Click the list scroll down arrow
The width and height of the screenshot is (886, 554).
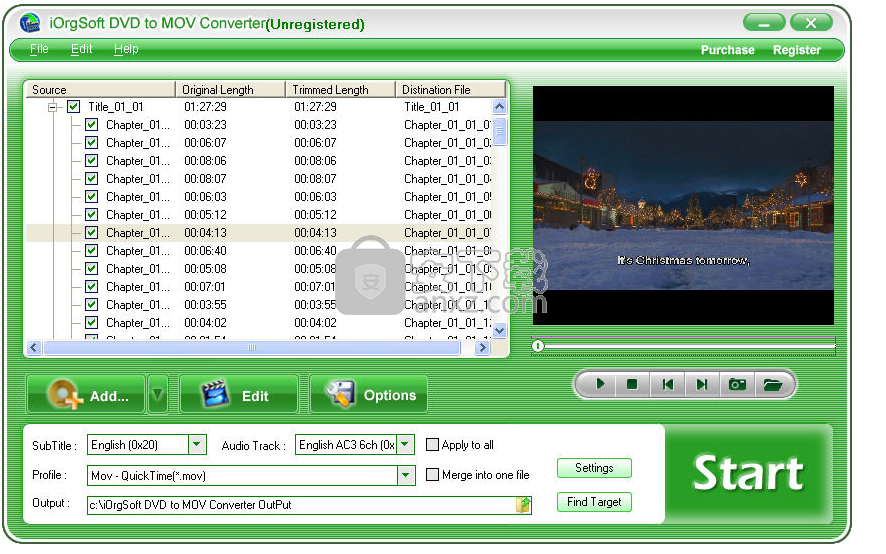(500, 330)
